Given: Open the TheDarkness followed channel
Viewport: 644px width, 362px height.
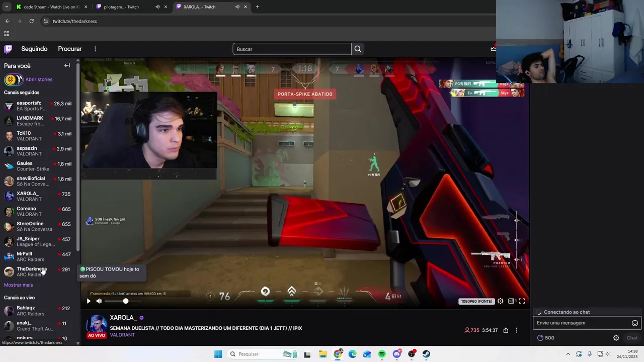Looking at the screenshot, I should click(38, 272).
